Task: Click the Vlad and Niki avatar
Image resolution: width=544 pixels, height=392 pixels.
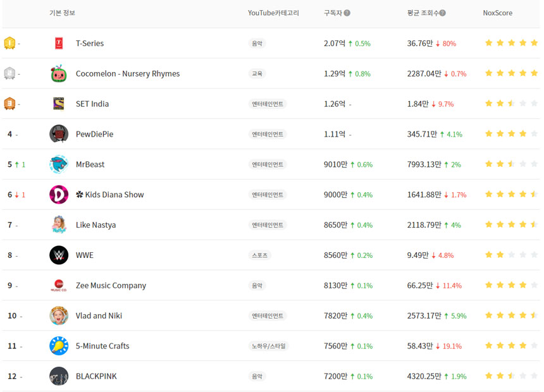Action: tap(59, 315)
